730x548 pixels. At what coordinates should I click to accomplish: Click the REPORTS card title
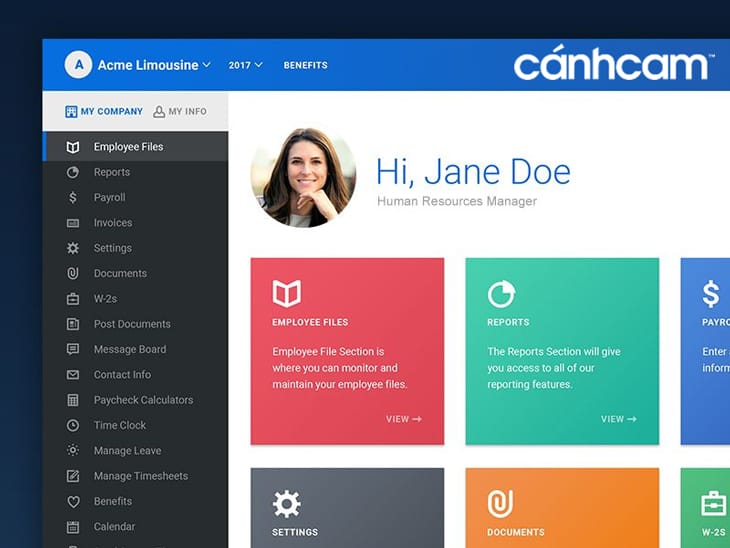[x=508, y=322]
